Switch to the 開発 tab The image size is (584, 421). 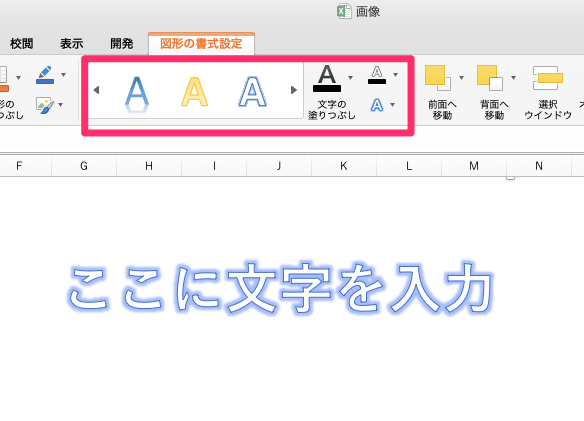pos(121,44)
